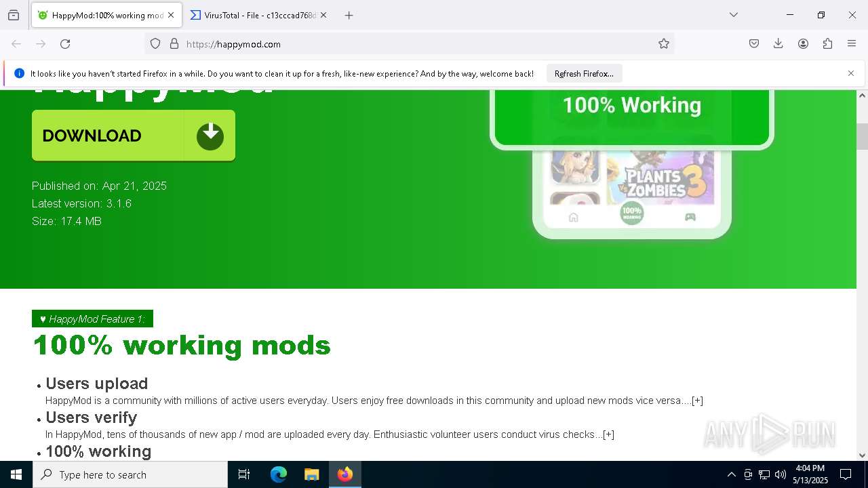
Task: Go back to previous page
Action: (x=16, y=44)
